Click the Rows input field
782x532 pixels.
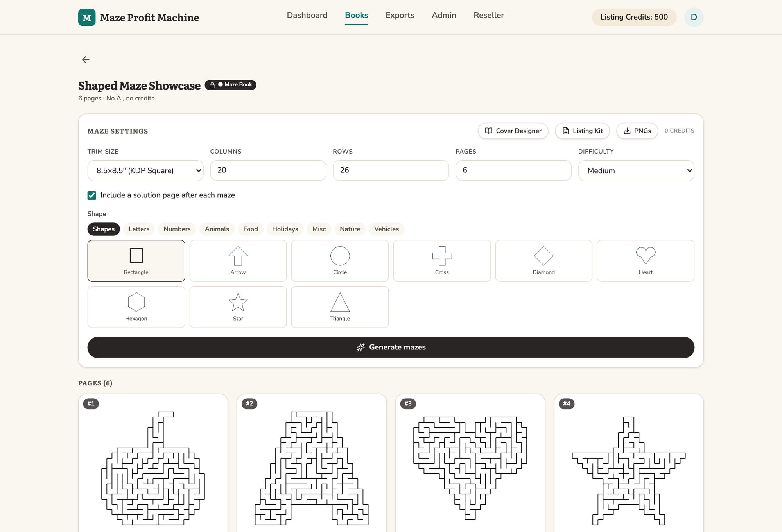click(391, 170)
